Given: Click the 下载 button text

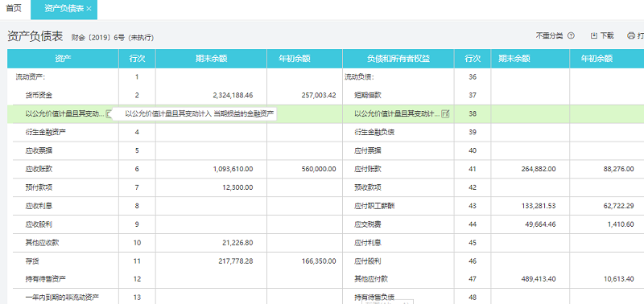Looking at the screenshot, I should pyautogui.click(x=607, y=35).
